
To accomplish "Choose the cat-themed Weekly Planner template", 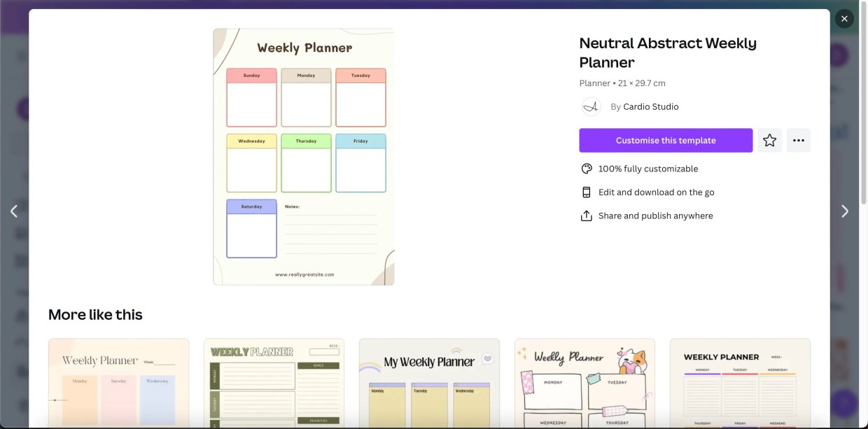I will point(585,384).
